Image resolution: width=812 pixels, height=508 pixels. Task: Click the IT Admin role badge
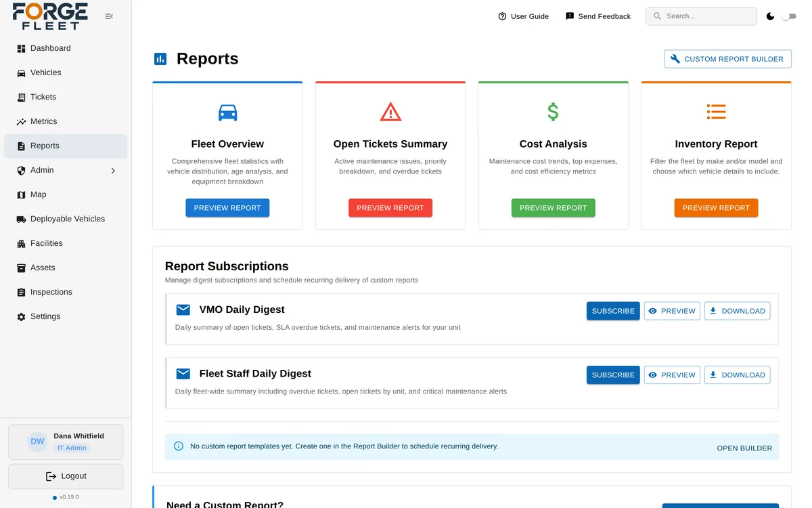(x=72, y=448)
